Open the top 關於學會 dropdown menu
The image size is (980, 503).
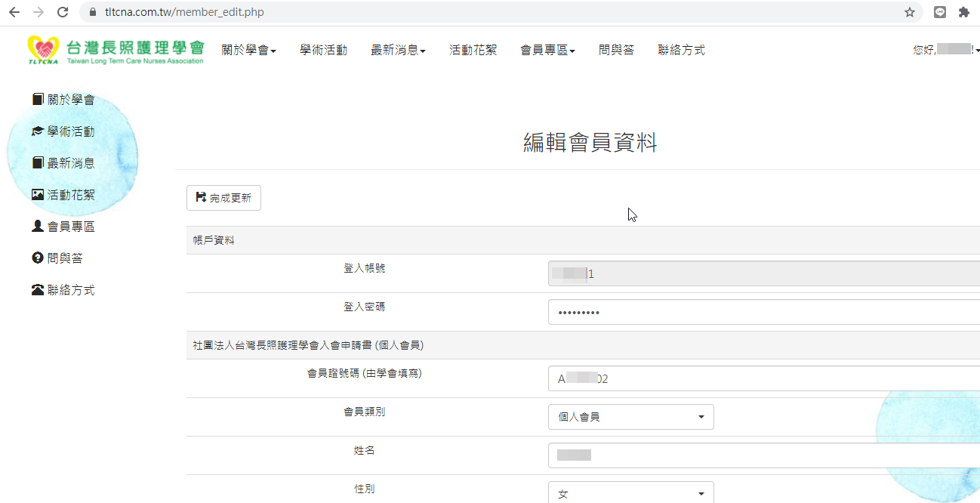(249, 50)
